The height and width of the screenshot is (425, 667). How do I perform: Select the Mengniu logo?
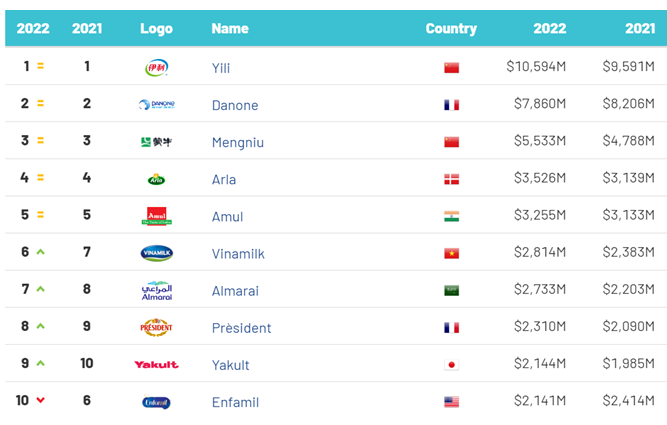157,142
